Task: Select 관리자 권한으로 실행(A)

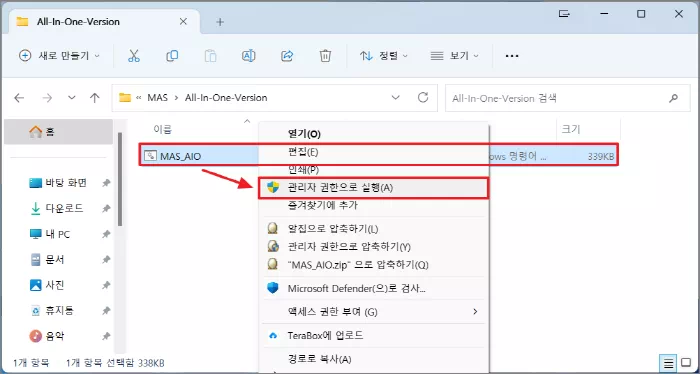Action: [375, 188]
